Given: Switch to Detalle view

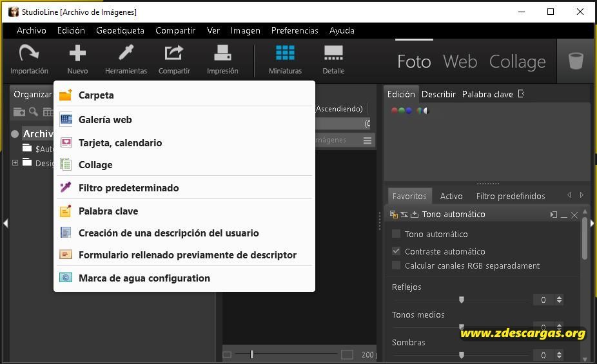Looking at the screenshot, I should [333, 59].
